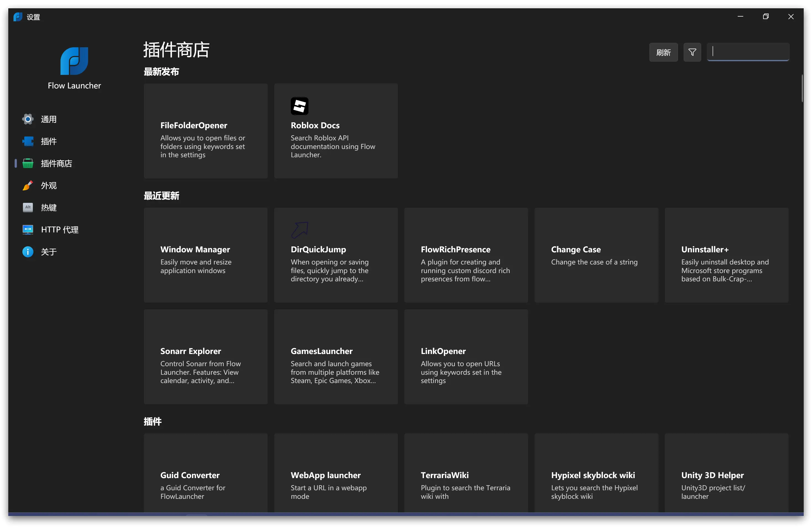The height and width of the screenshot is (527, 812).
Task: Click the green basket icon for 插件商店
Action: (x=28, y=164)
